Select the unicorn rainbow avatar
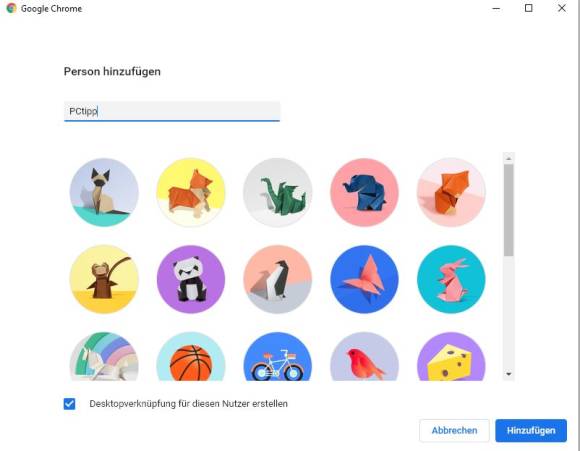This screenshot has height=451, width=580. 104,357
